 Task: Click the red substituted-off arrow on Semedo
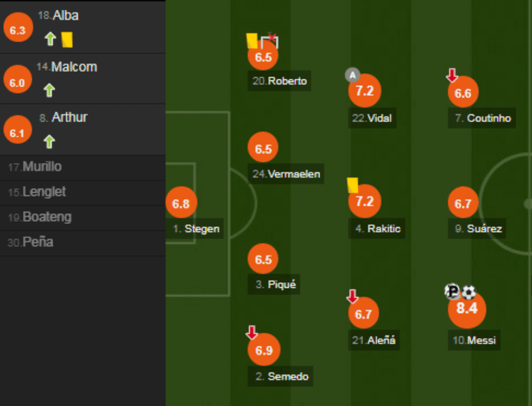pyautogui.click(x=251, y=332)
